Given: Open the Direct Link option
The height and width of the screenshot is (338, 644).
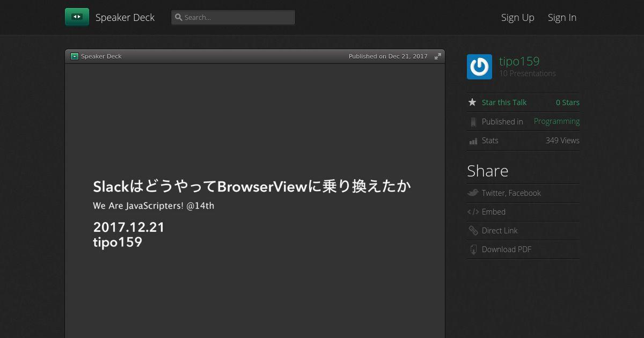Looking at the screenshot, I should [x=500, y=231].
